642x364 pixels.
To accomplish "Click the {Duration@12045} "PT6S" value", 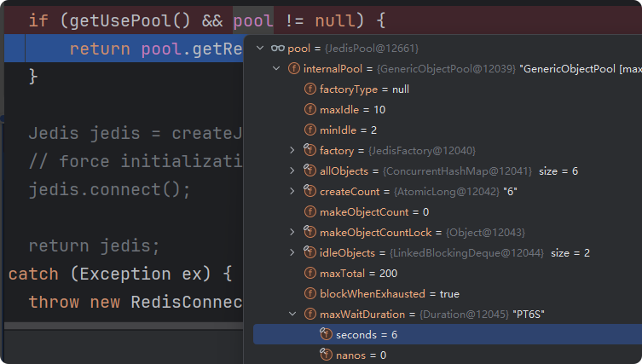I will [482, 315].
